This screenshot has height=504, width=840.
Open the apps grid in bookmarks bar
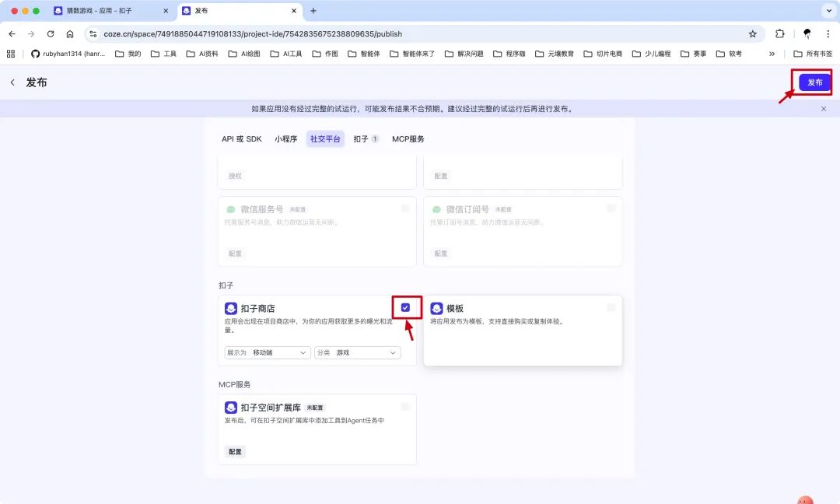[x=11, y=54]
